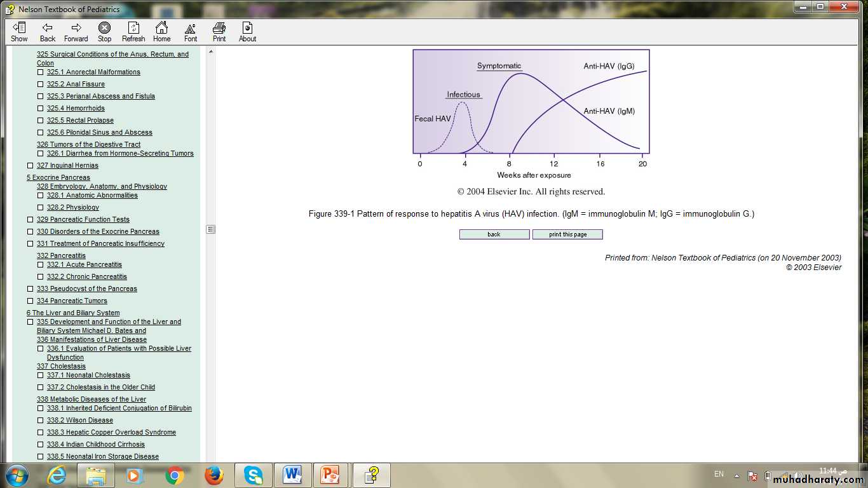The height and width of the screenshot is (488, 868).
Task: Click the 'print this page' button
Action: coord(567,234)
